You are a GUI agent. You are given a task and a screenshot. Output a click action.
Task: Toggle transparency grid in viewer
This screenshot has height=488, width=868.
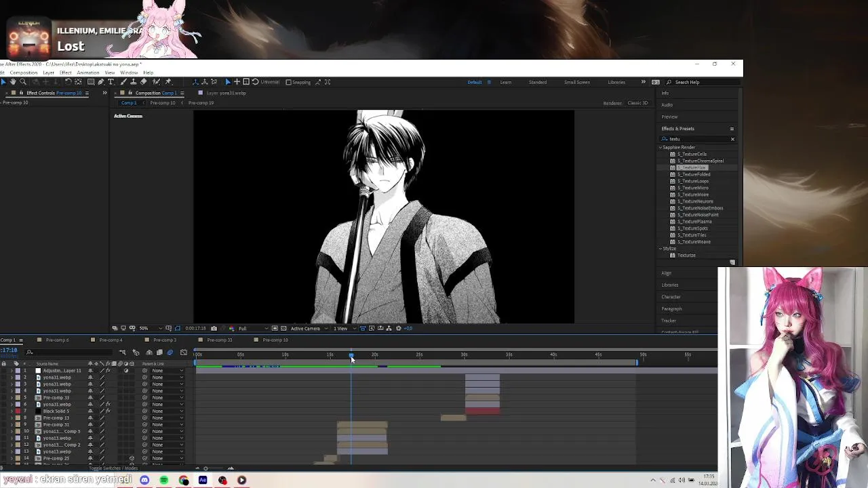(283, 329)
